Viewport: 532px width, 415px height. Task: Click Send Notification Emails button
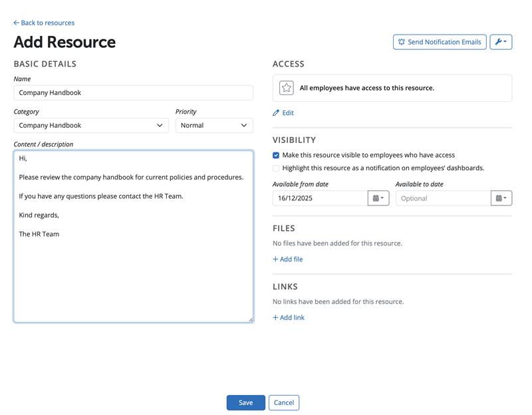[x=440, y=42]
